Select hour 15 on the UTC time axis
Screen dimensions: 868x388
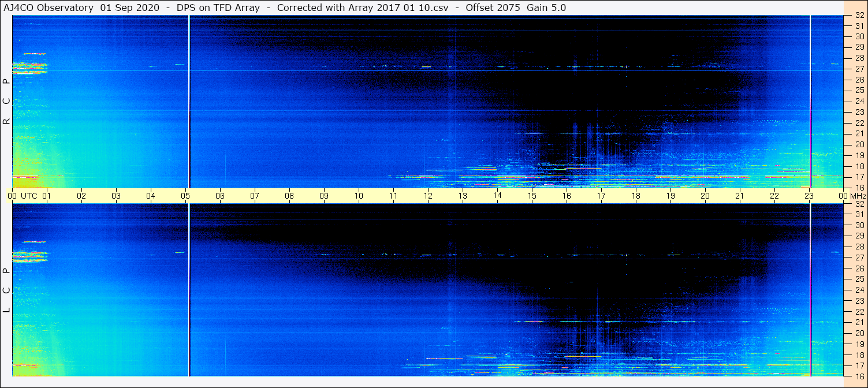tap(532, 196)
